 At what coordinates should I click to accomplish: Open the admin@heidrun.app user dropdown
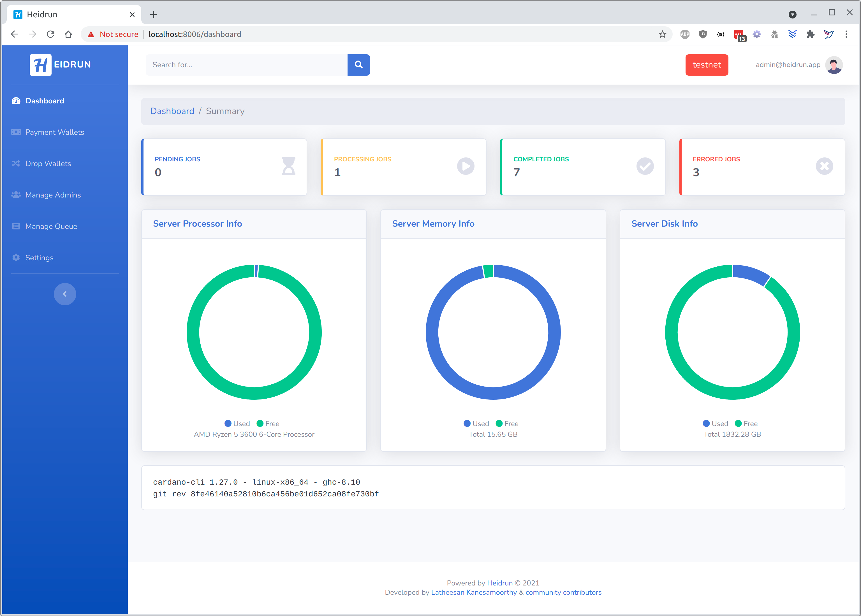coord(788,65)
